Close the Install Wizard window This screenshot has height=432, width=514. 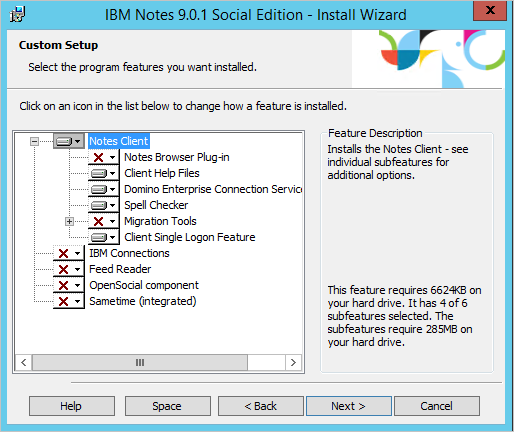click(490, 10)
